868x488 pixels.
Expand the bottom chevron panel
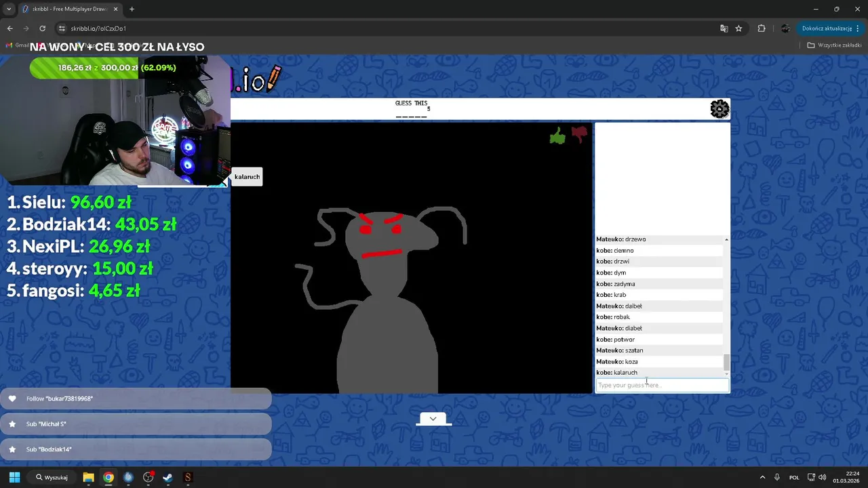click(x=433, y=419)
